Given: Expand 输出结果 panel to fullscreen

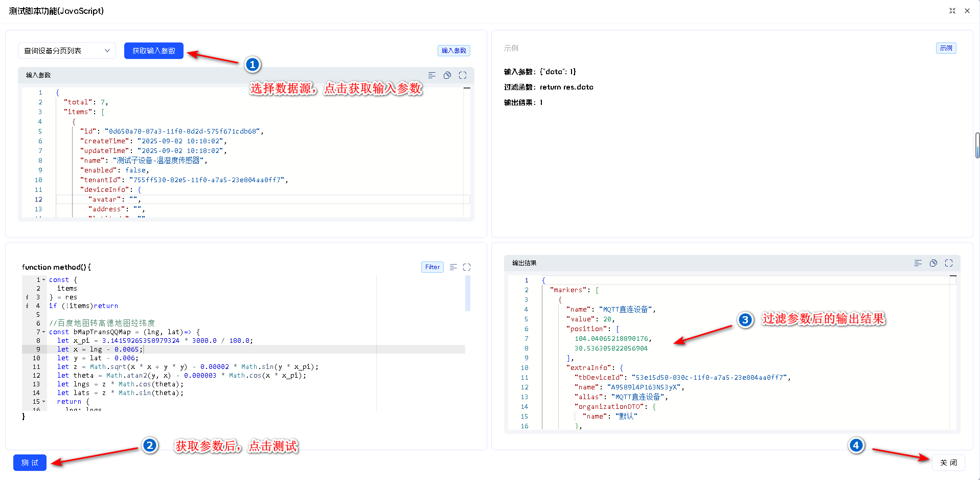Looking at the screenshot, I should coord(949,263).
